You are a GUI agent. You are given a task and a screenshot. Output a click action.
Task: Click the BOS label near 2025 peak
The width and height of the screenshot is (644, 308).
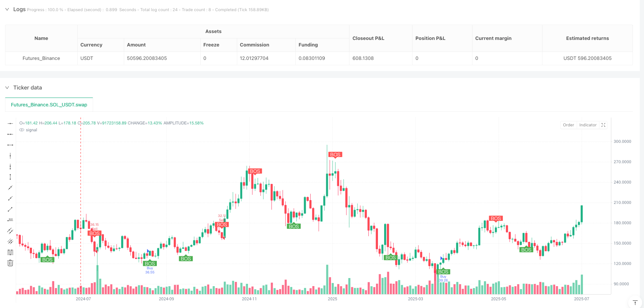[x=335, y=155]
